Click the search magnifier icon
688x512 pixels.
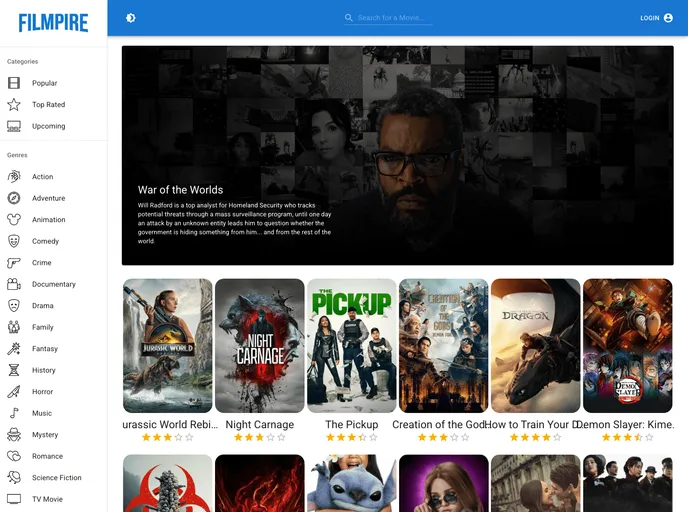(349, 18)
